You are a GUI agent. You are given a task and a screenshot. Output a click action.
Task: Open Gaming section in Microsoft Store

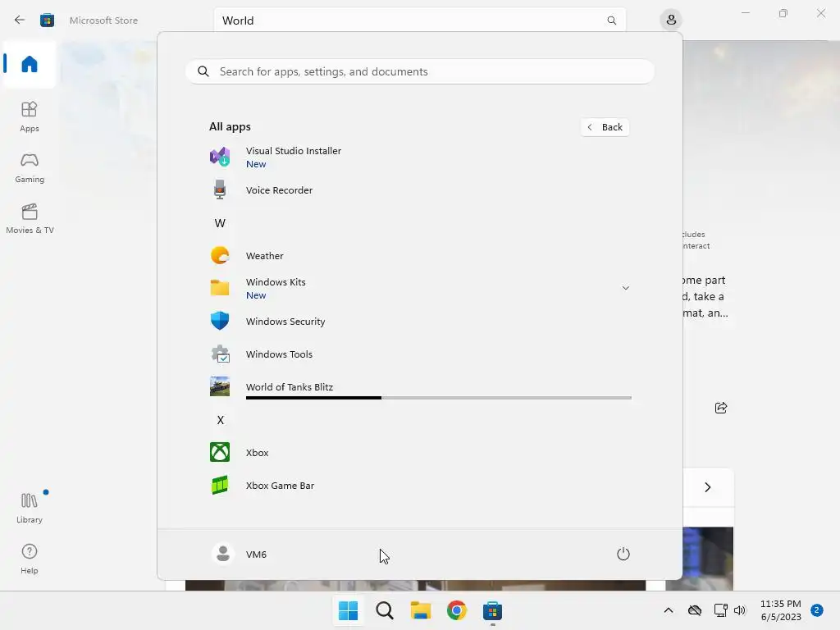pyautogui.click(x=30, y=167)
